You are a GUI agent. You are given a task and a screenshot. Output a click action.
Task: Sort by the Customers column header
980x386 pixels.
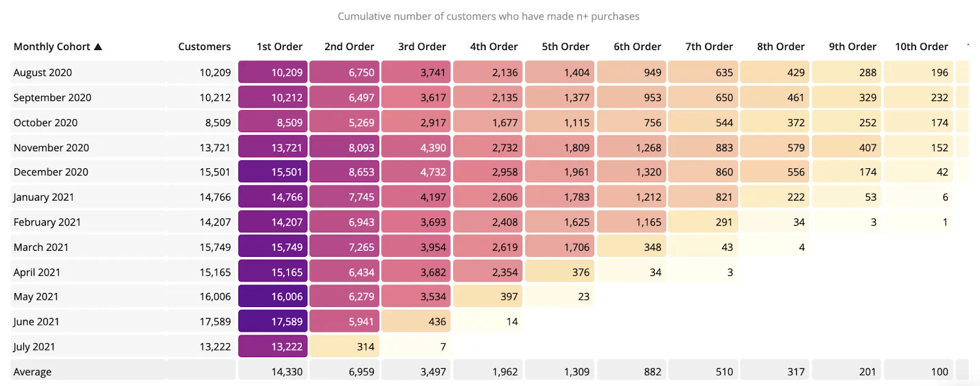[205, 46]
